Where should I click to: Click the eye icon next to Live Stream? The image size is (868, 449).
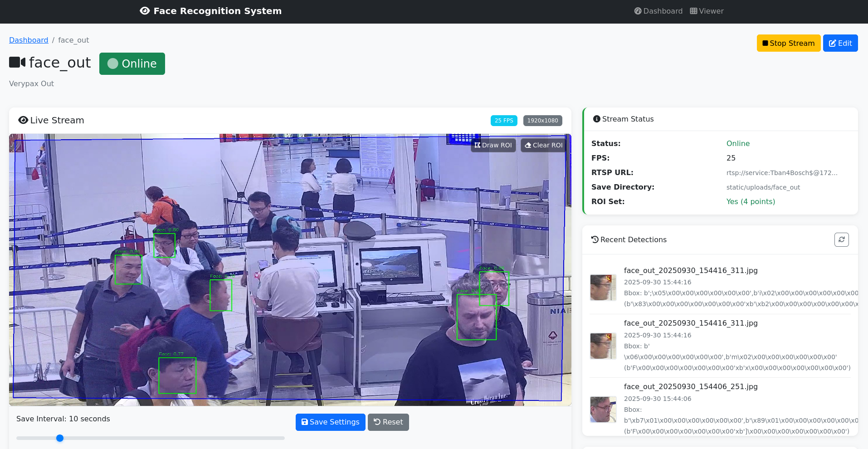click(23, 120)
